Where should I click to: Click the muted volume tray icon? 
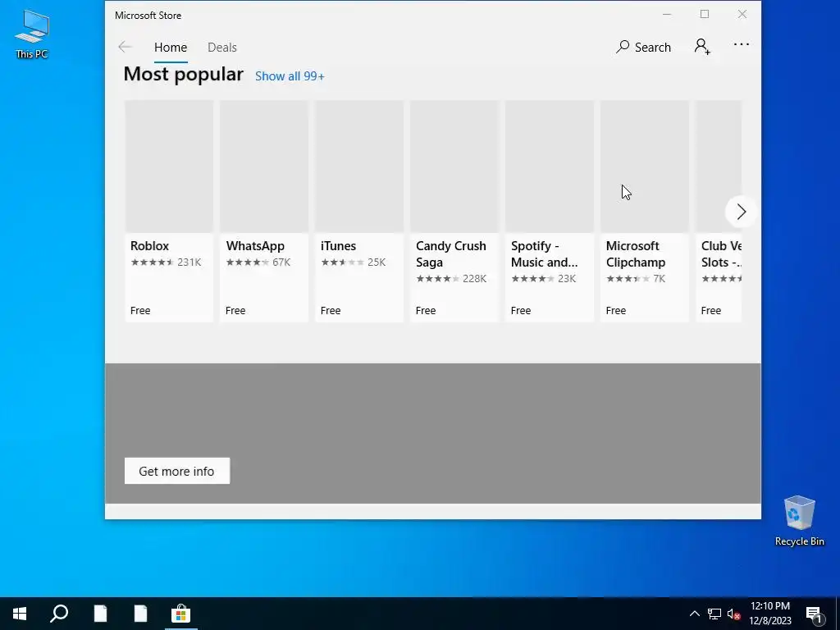(733, 614)
